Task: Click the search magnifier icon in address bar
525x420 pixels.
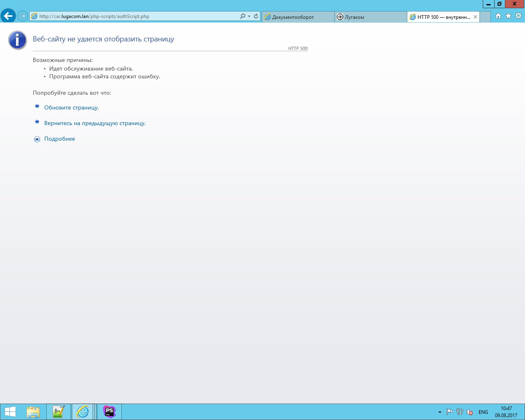Action: coord(242,16)
